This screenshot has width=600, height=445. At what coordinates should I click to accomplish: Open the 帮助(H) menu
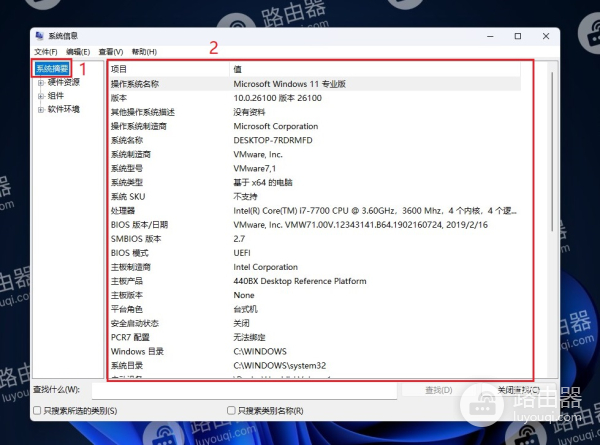pos(144,52)
